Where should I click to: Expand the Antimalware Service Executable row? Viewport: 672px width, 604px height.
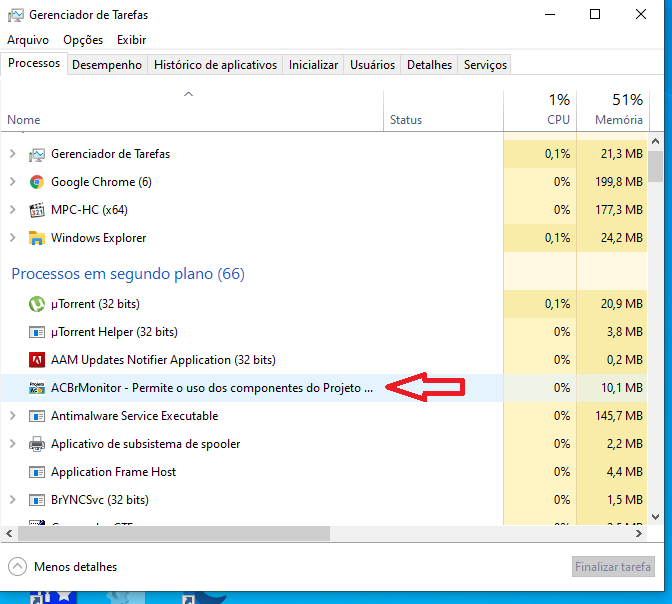pyautogui.click(x=13, y=416)
